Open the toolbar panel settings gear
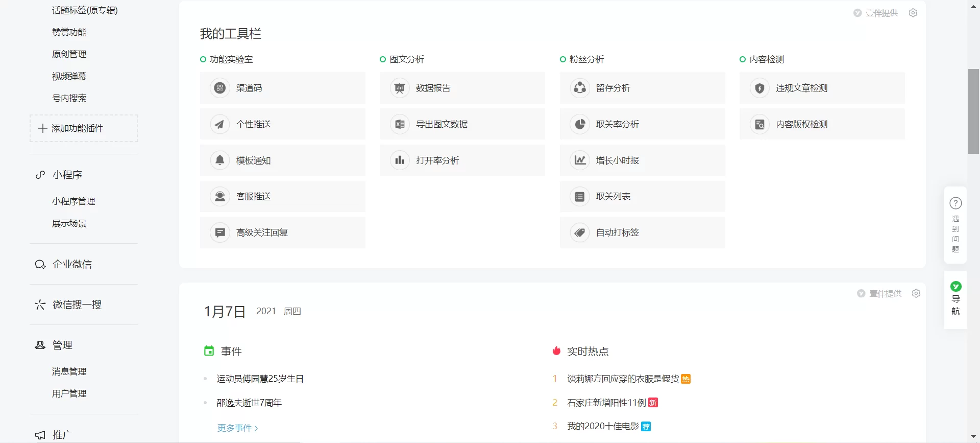Screen dimensions: 980x443 coord(913,13)
